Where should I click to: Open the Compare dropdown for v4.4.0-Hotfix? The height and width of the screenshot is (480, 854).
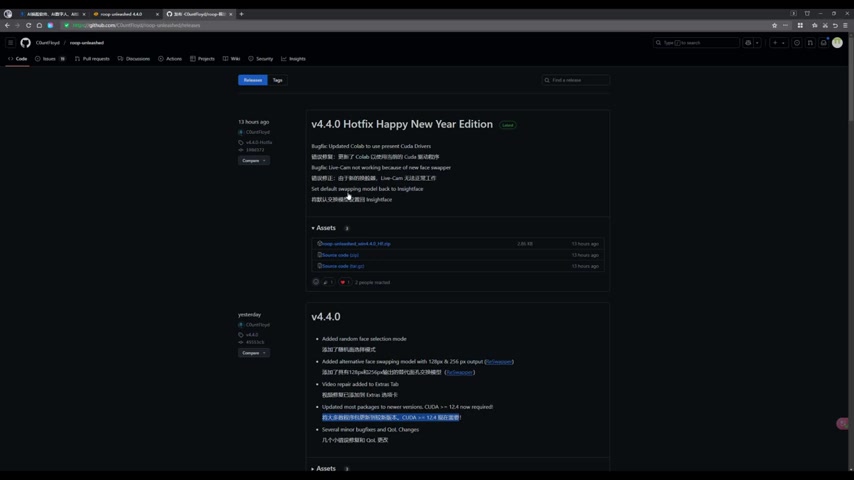[253, 160]
